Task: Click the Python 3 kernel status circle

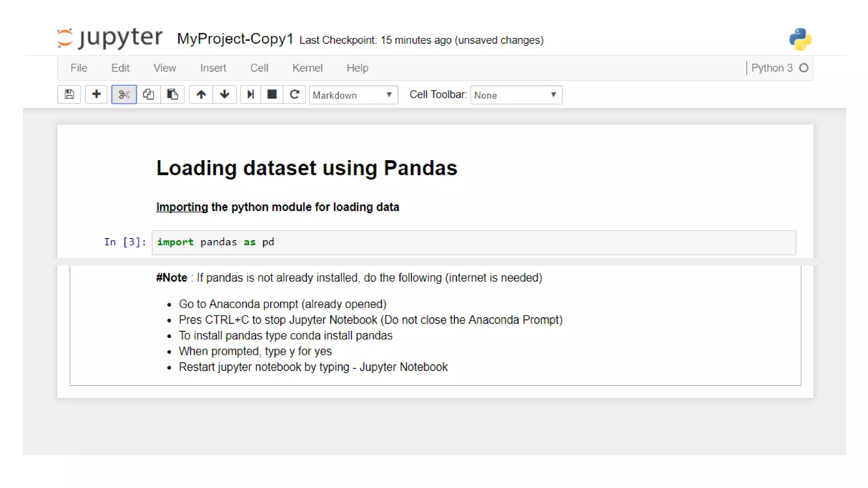Action: pos(804,68)
